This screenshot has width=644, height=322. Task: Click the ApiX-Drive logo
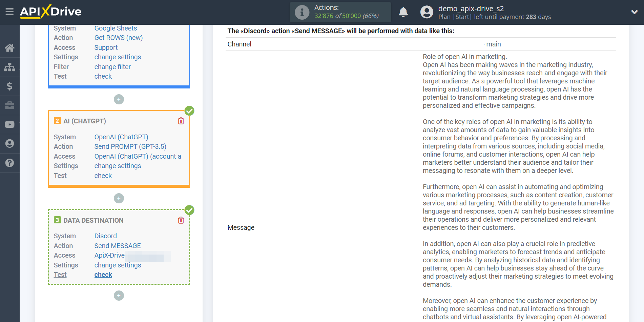pyautogui.click(x=50, y=12)
